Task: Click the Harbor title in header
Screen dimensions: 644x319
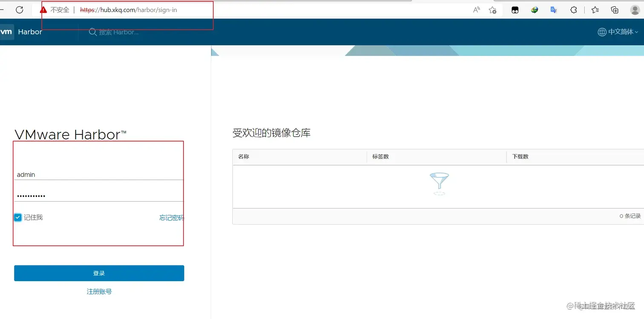Action: (30, 32)
